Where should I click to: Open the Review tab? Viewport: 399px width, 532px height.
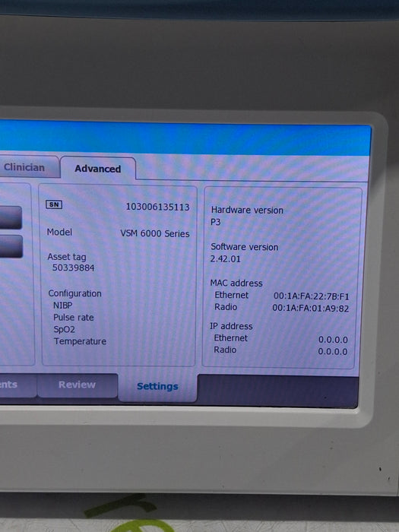pyautogui.click(x=77, y=385)
